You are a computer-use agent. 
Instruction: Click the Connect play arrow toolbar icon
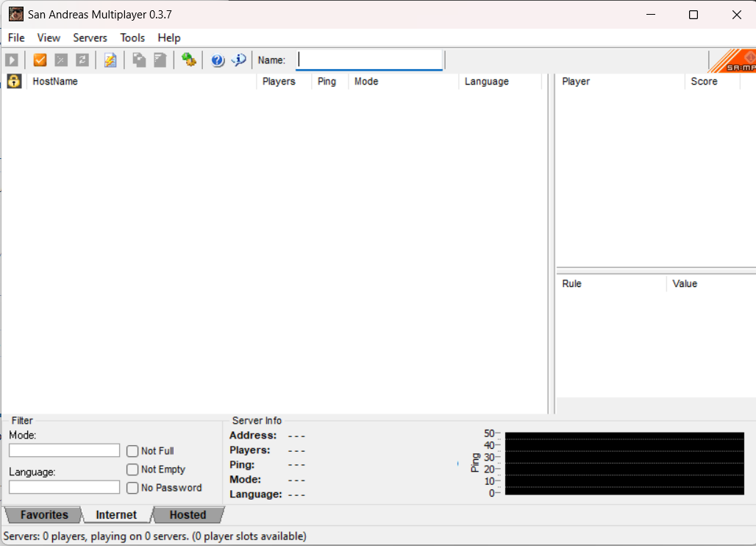point(12,60)
